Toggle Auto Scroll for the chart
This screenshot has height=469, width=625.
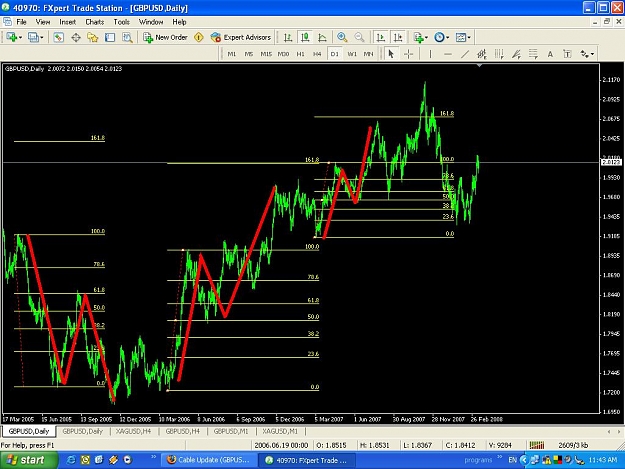(381, 37)
